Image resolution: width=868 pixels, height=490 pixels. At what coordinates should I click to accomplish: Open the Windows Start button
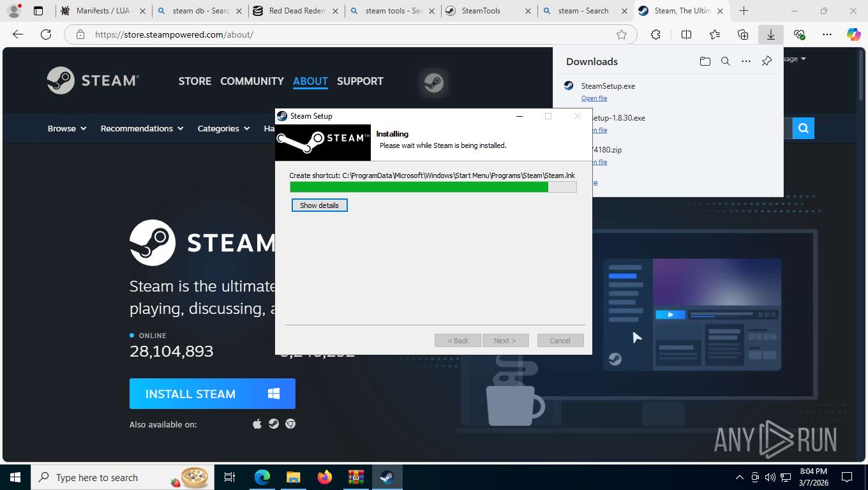[x=15, y=477]
